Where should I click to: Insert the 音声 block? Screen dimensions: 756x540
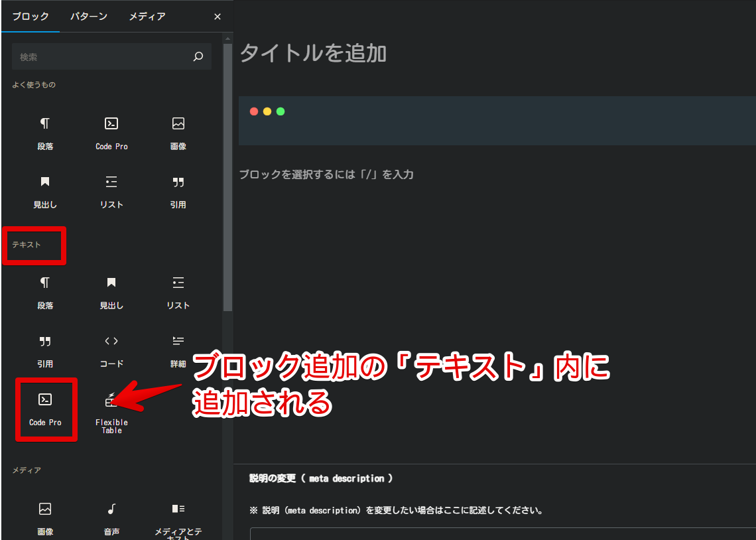111,518
